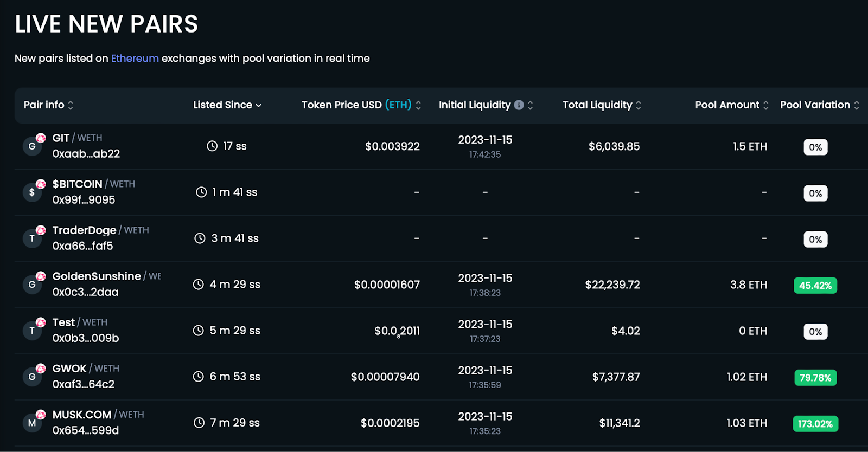Viewport: 868px width, 452px height.
Task: Click the 45.42% pool variation badge
Action: (x=815, y=286)
